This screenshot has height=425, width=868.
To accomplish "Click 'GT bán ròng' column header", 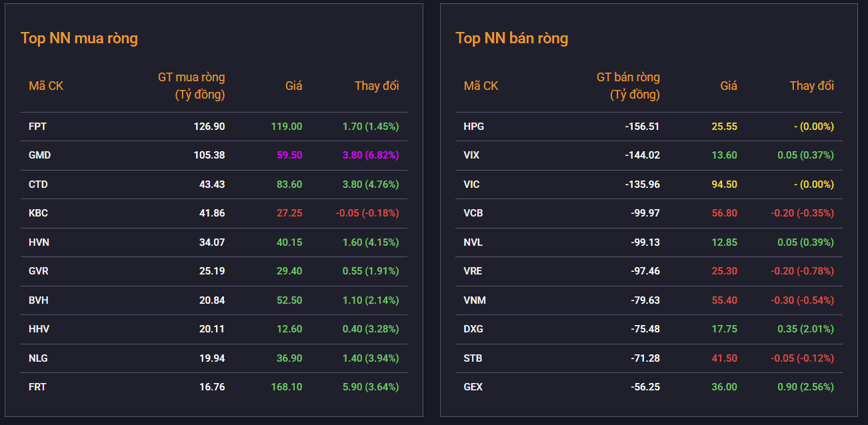I will 627,86.
